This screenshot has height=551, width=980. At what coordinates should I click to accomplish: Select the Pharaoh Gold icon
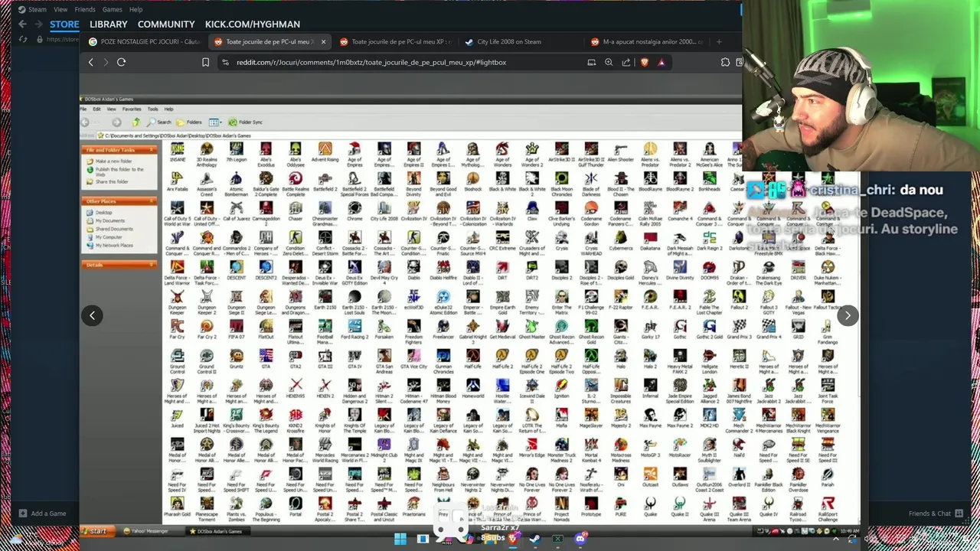(178, 508)
